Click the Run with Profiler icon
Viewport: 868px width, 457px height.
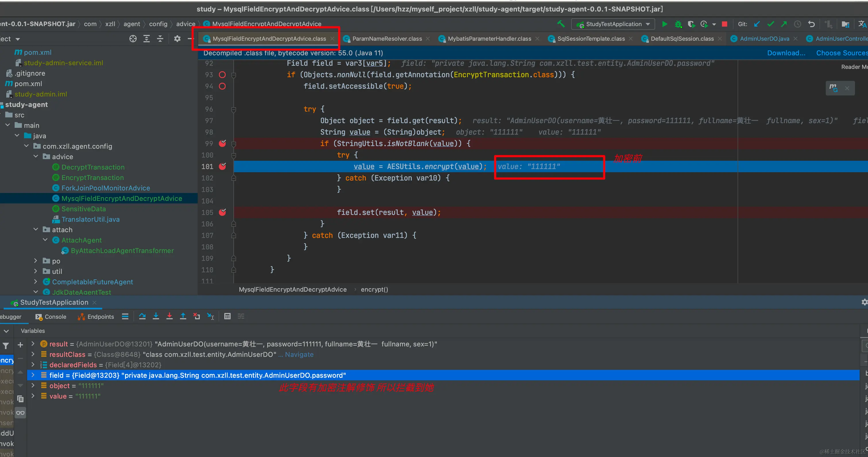(x=704, y=24)
